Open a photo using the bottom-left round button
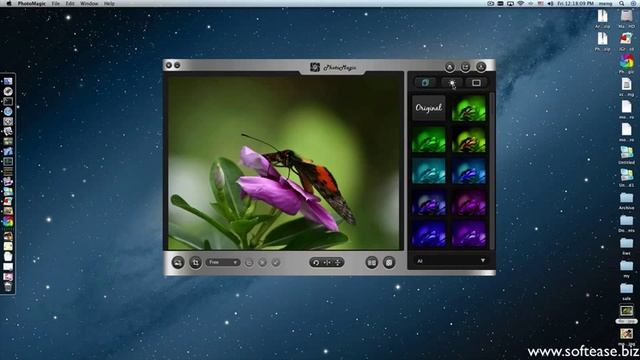The image size is (640, 360). pos(178,262)
